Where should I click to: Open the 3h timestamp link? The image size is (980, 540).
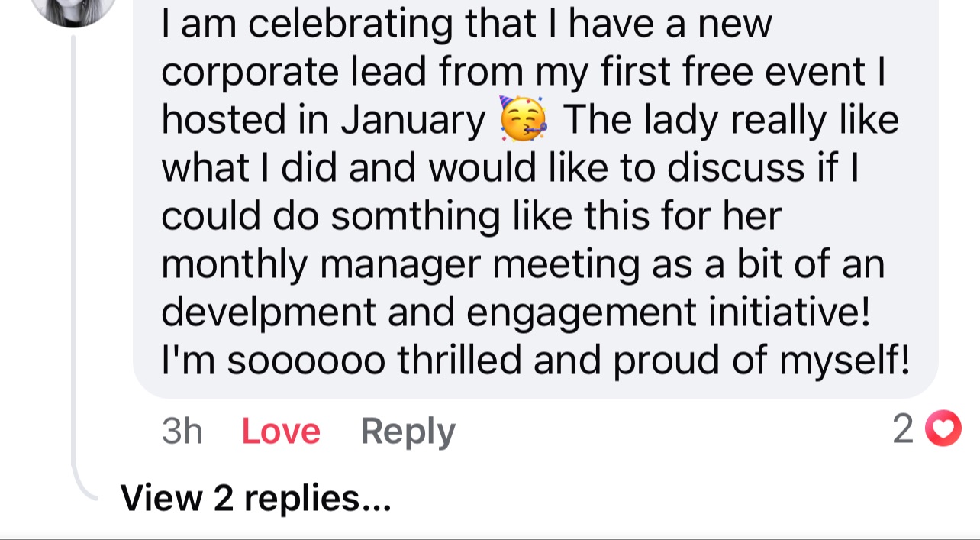(x=182, y=431)
